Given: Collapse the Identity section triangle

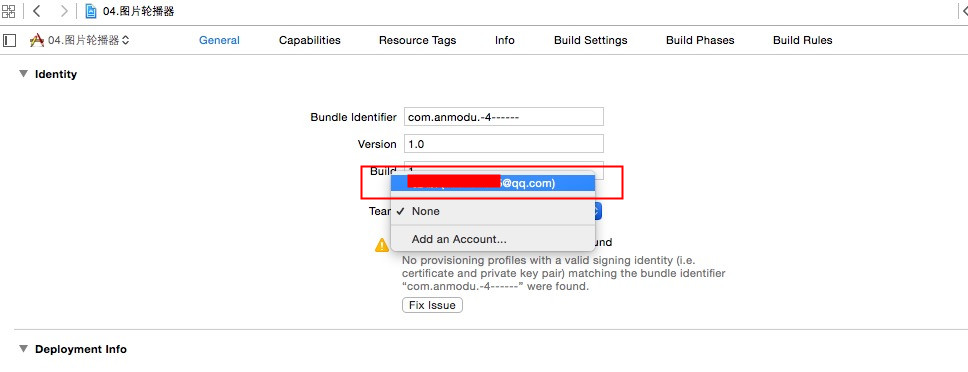Looking at the screenshot, I should point(23,73).
